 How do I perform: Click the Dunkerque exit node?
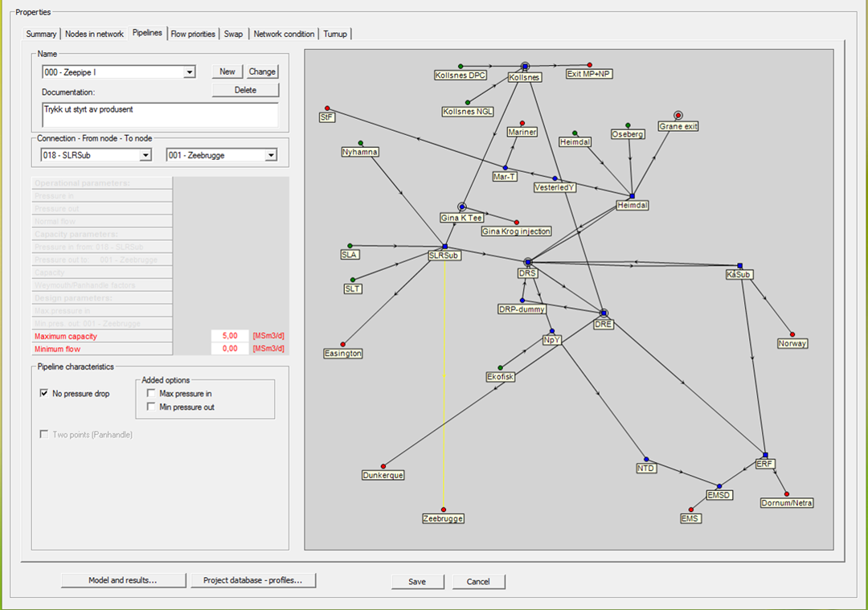coord(383,466)
